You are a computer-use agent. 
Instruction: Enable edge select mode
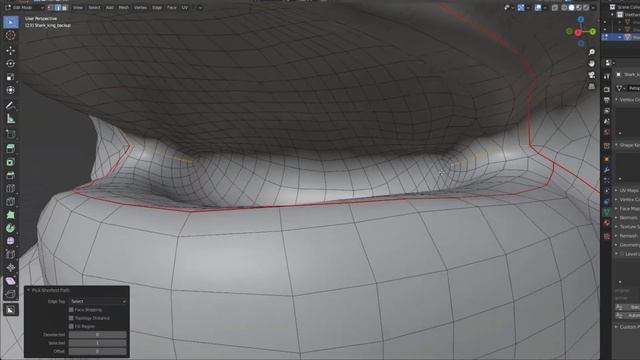point(58,7)
